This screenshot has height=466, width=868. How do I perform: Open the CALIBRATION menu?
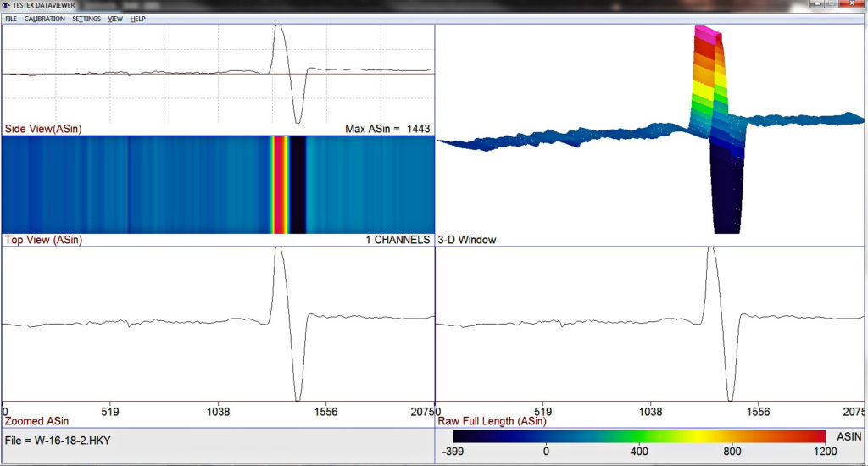(x=44, y=19)
